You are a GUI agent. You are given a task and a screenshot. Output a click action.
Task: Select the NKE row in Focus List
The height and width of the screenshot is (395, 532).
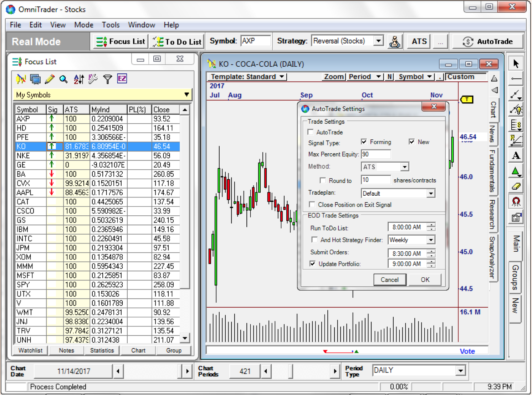(x=98, y=155)
